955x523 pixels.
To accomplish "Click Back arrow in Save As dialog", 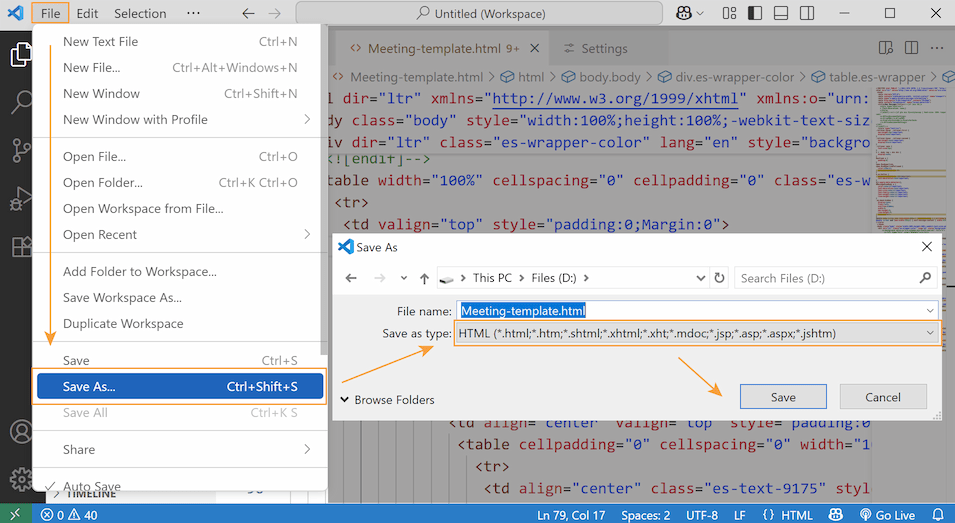I will pyautogui.click(x=351, y=278).
